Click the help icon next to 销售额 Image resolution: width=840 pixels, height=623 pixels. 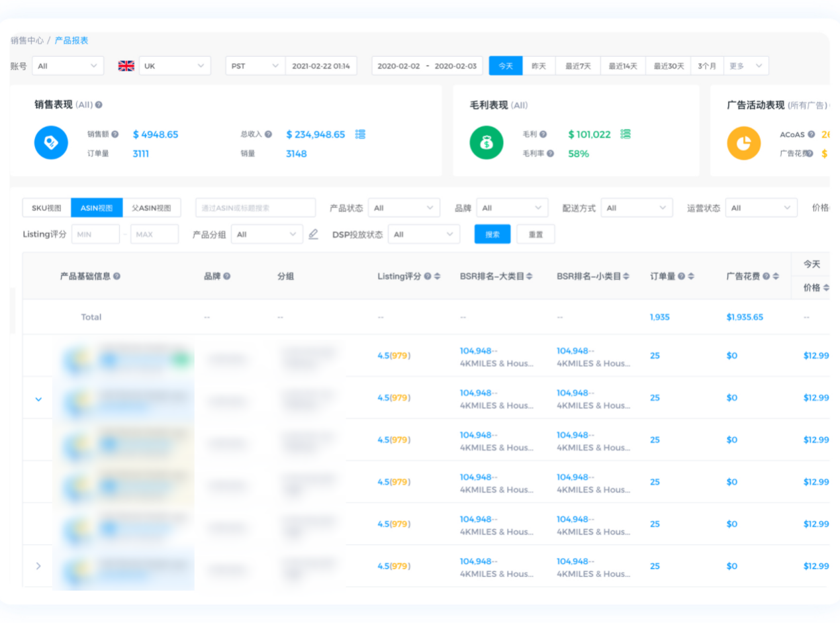[x=115, y=134]
